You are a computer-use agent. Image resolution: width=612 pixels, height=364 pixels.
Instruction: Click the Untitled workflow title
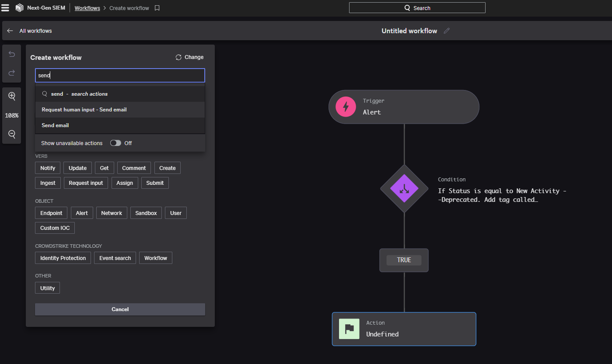409,31
